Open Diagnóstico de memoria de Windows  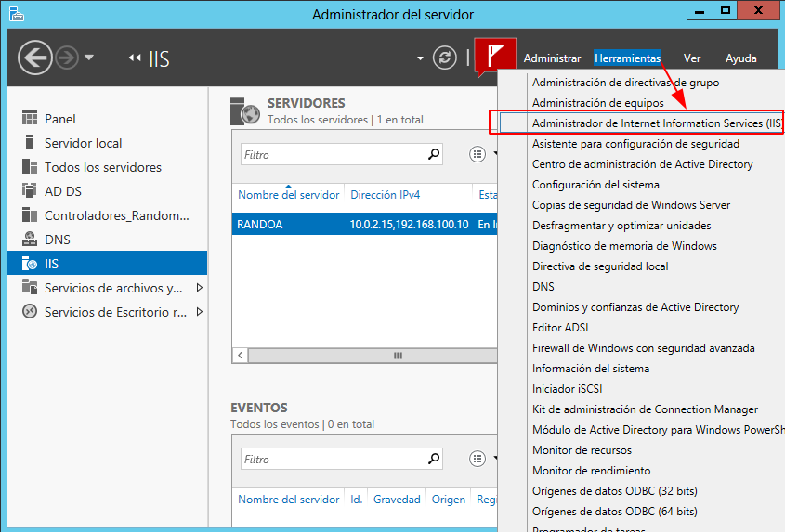[x=624, y=246]
